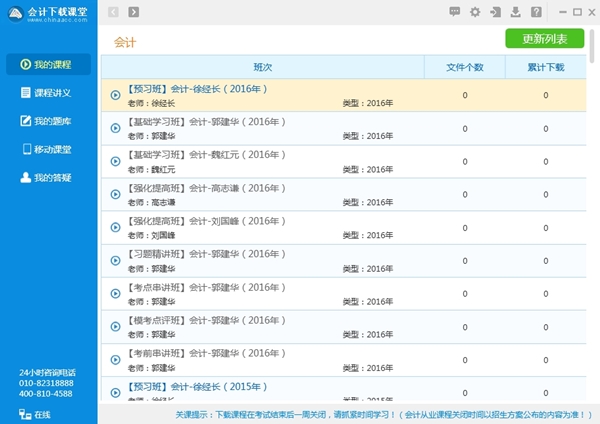Click the green 更新列表 button

pyautogui.click(x=545, y=39)
